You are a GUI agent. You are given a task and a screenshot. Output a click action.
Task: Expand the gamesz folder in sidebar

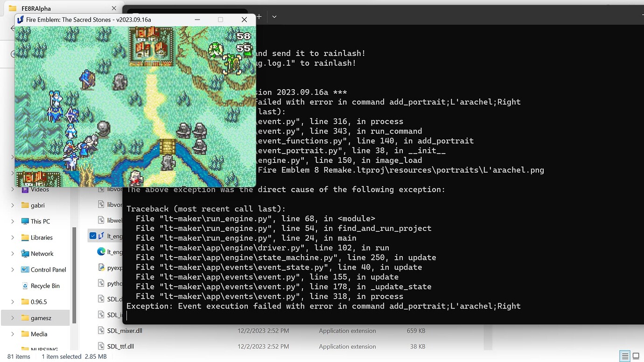pos(13,318)
